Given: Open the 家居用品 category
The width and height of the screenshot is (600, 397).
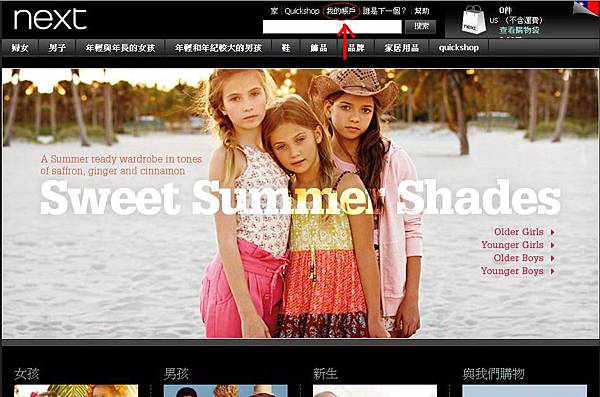Looking at the screenshot, I should pos(401,48).
